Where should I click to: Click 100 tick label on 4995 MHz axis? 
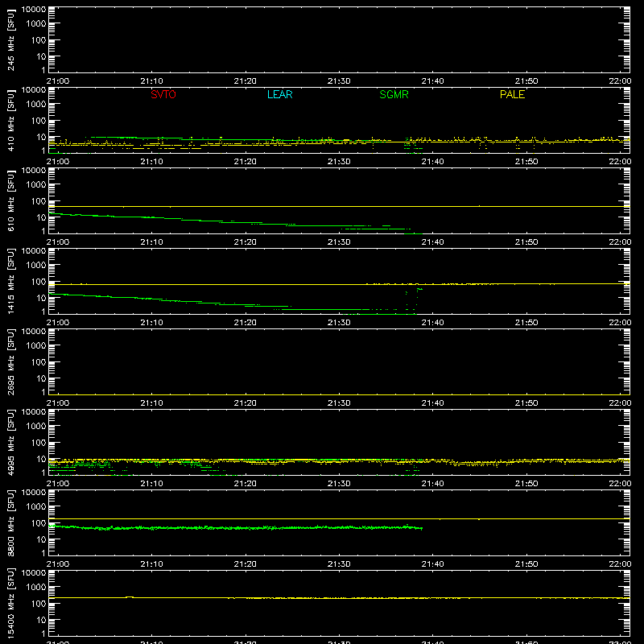[x=39, y=443]
